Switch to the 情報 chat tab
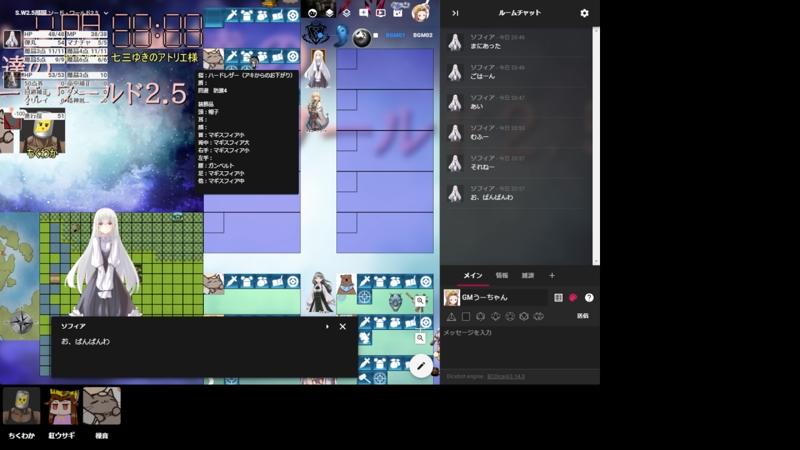800x450 pixels. click(503, 275)
